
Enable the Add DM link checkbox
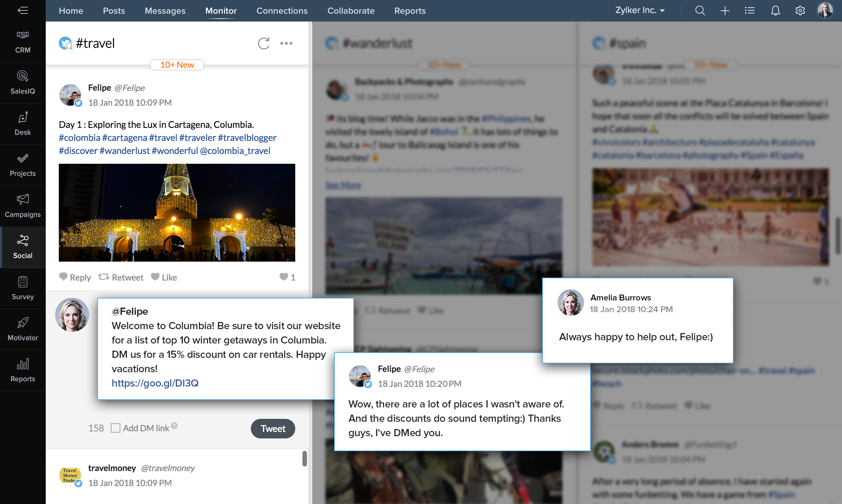click(x=116, y=428)
